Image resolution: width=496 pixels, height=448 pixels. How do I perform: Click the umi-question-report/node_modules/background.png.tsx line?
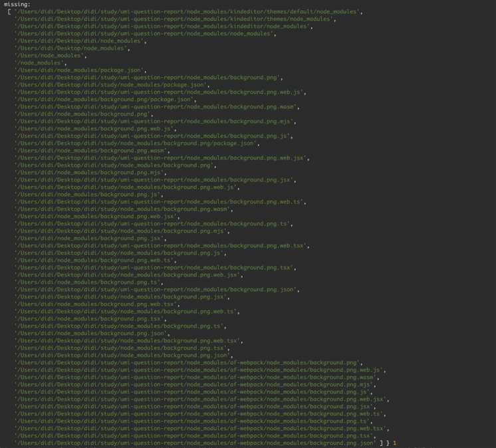156,268
